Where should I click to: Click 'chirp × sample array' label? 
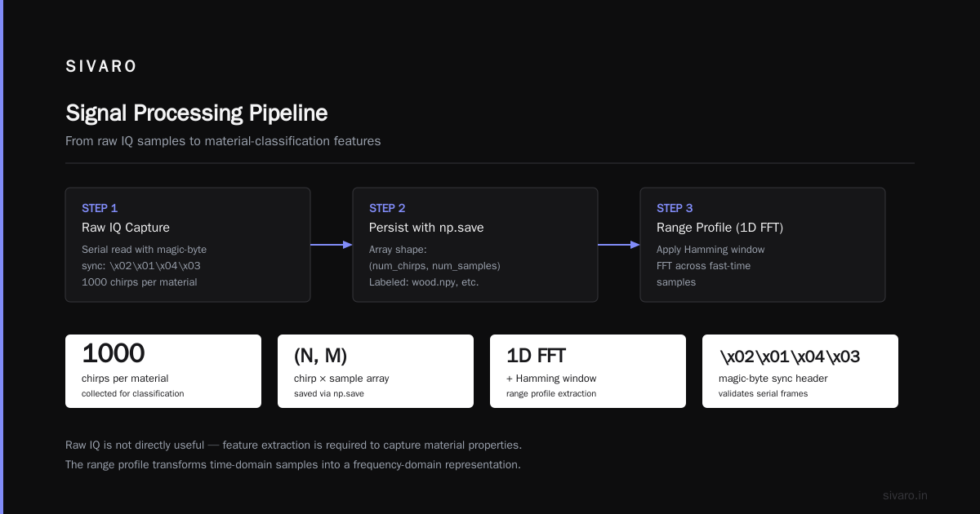pos(342,379)
